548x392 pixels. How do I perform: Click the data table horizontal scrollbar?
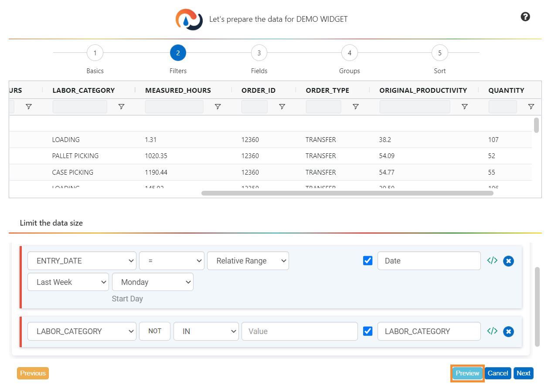pos(347,193)
